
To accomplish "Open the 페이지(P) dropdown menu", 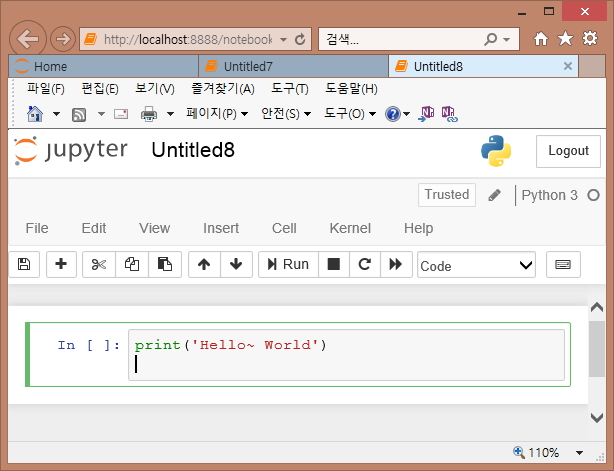I will 217,114.
